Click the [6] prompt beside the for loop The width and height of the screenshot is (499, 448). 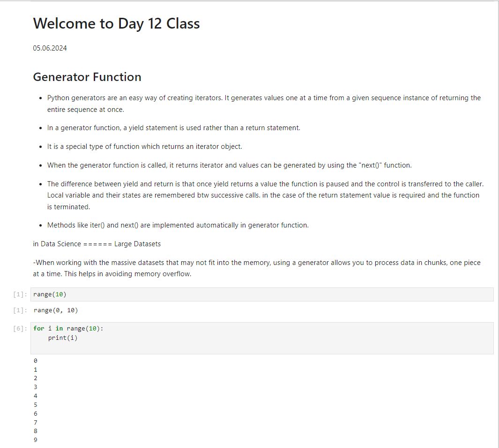tap(20, 329)
